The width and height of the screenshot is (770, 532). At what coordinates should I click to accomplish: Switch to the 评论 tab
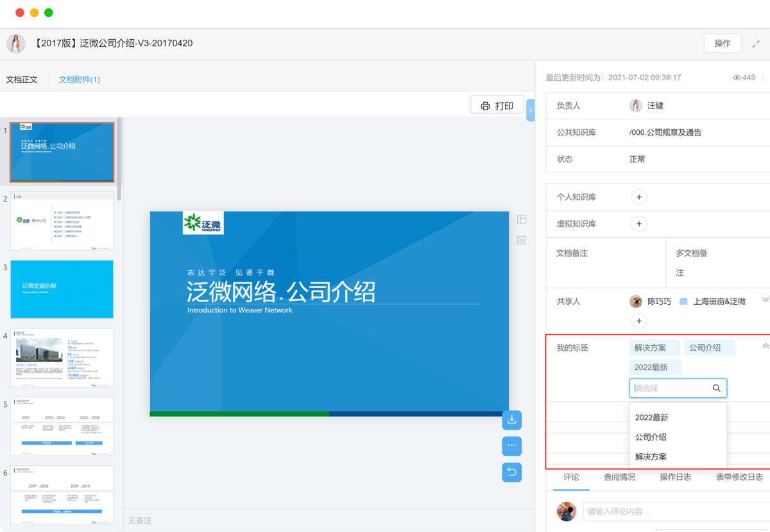click(x=571, y=477)
